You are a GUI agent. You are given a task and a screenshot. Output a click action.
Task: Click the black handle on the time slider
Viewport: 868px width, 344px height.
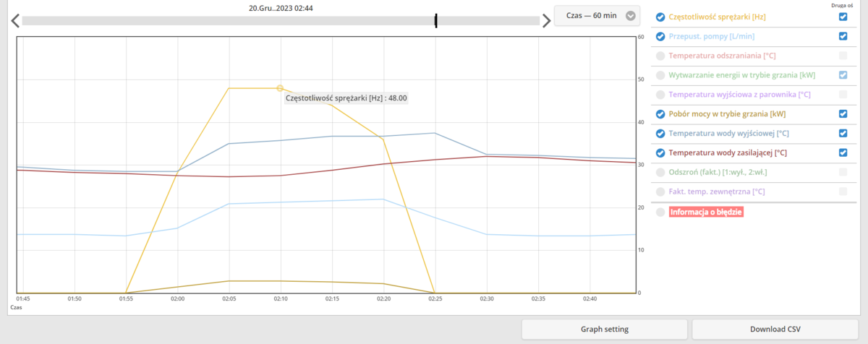click(435, 21)
